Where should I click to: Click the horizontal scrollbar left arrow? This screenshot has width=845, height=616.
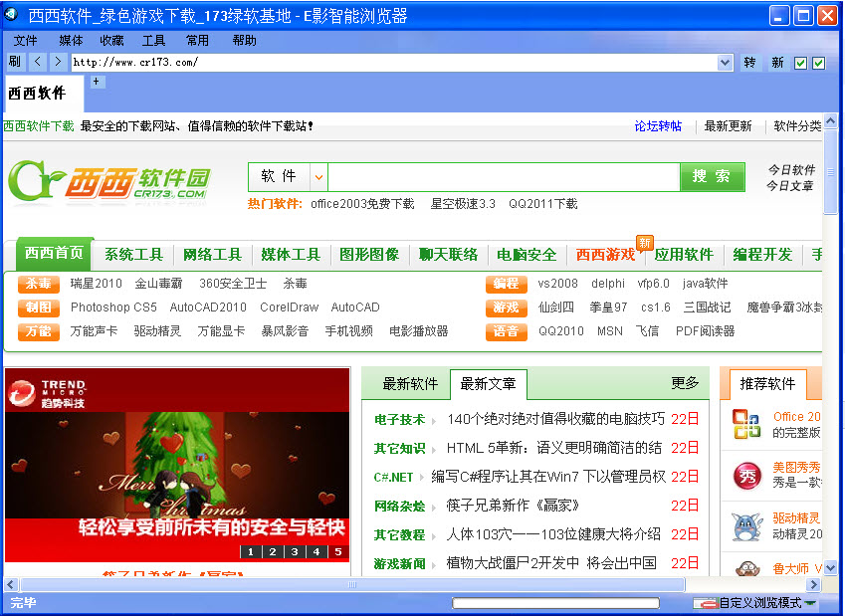coord(11,584)
